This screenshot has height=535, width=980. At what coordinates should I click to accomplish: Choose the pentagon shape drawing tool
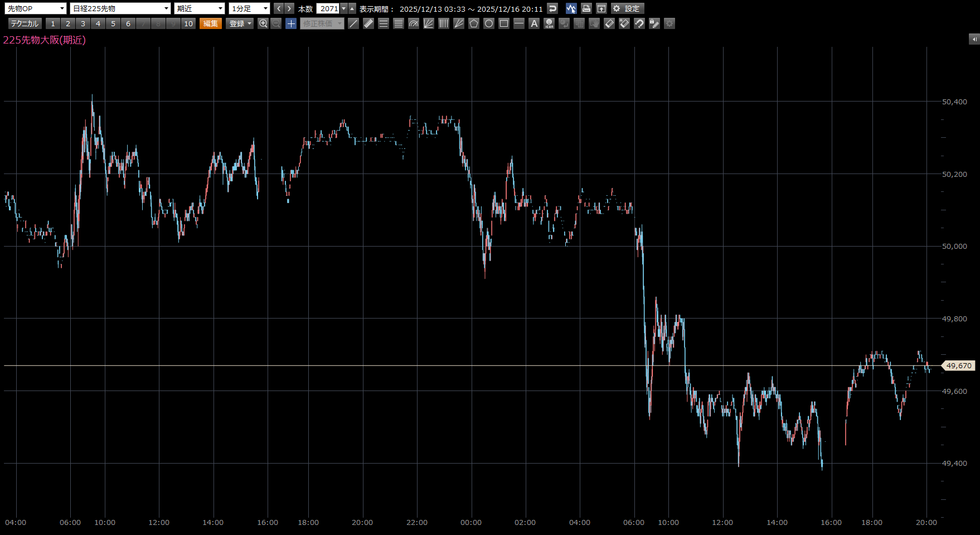[x=474, y=23]
